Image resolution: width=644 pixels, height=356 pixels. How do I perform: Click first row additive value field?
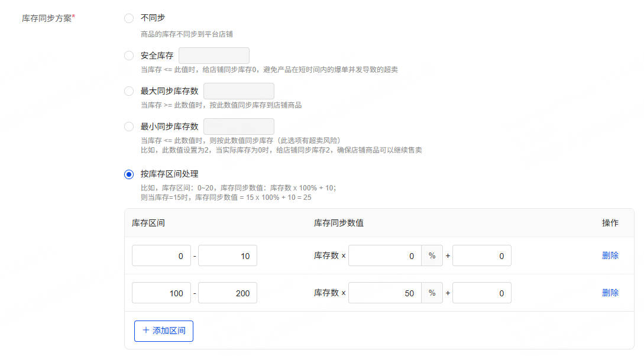coord(482,256)
